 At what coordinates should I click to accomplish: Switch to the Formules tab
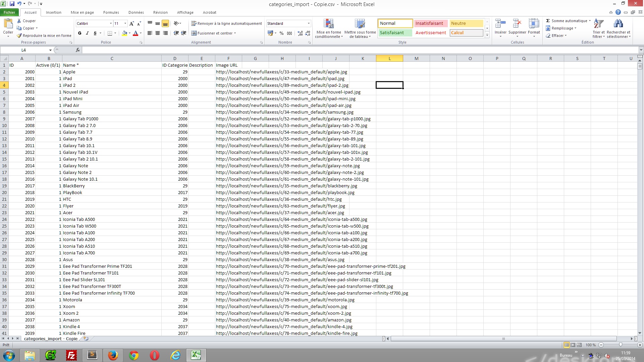click(x=111, y=12)
